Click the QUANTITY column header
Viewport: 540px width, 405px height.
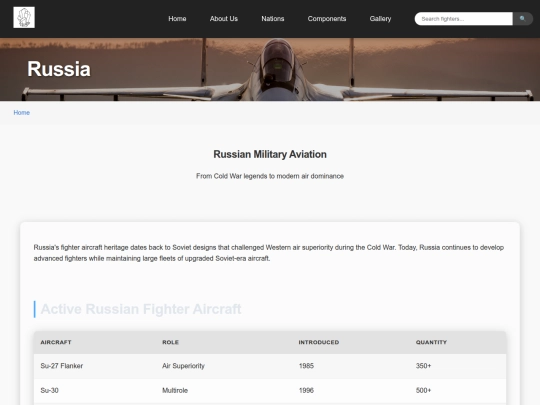pos(431,342)
